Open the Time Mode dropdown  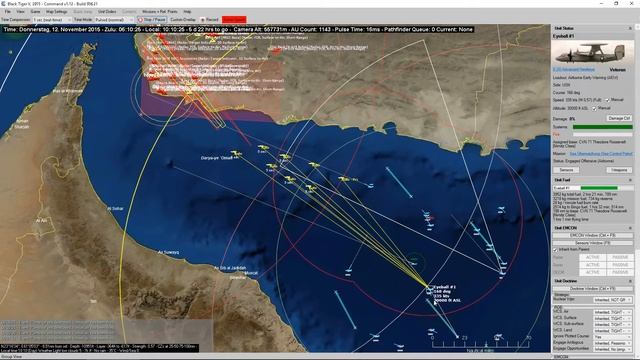tap(114, 20)
